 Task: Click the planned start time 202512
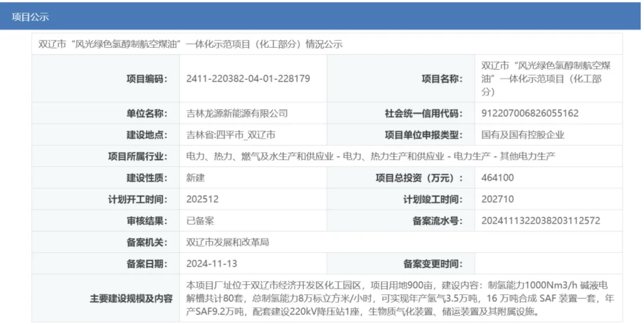[202, 199]
